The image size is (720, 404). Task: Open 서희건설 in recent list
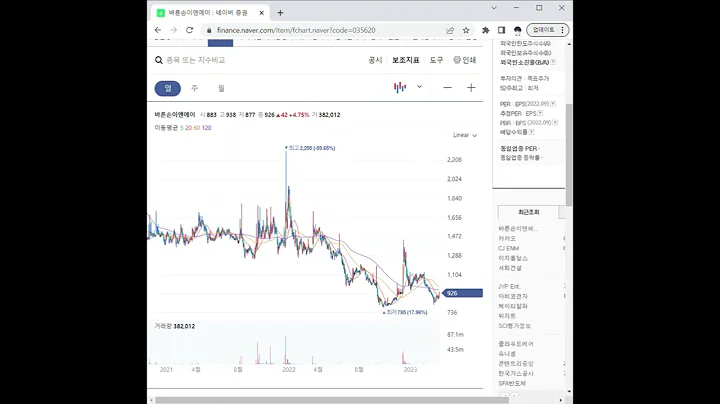click(x=510, y=268)
